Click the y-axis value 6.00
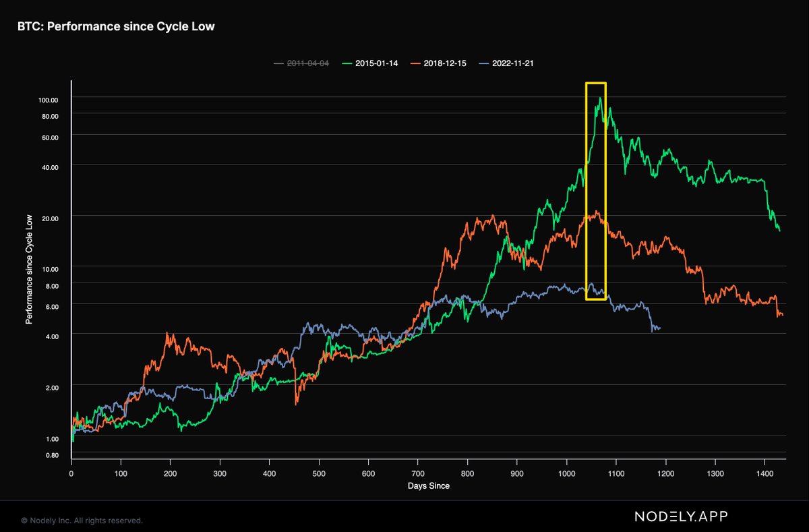 52,307
